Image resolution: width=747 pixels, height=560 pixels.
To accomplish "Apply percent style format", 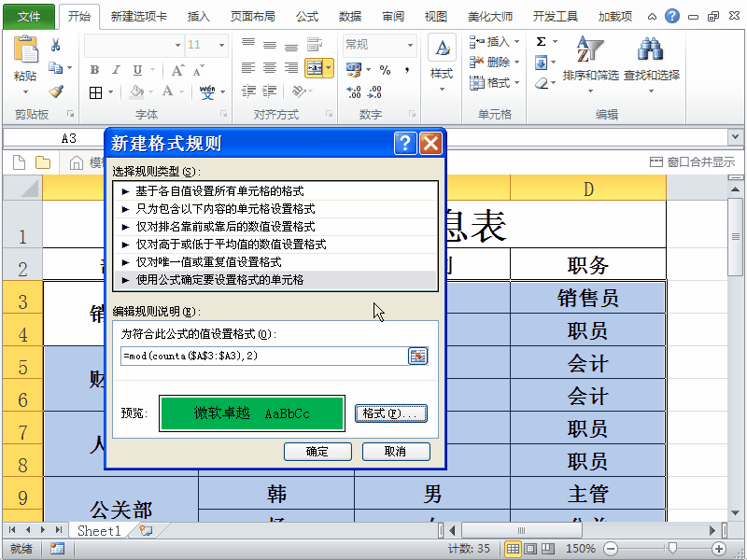I will (x=385, y=71).
